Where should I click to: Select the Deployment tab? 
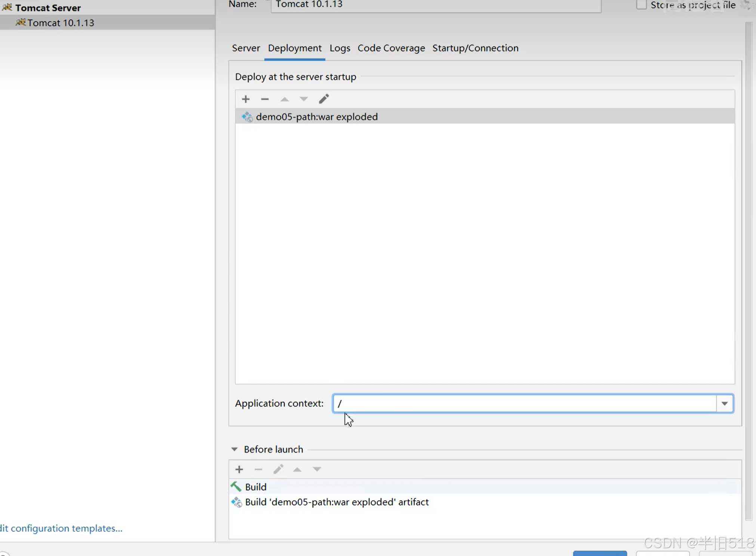pos(294,48)
